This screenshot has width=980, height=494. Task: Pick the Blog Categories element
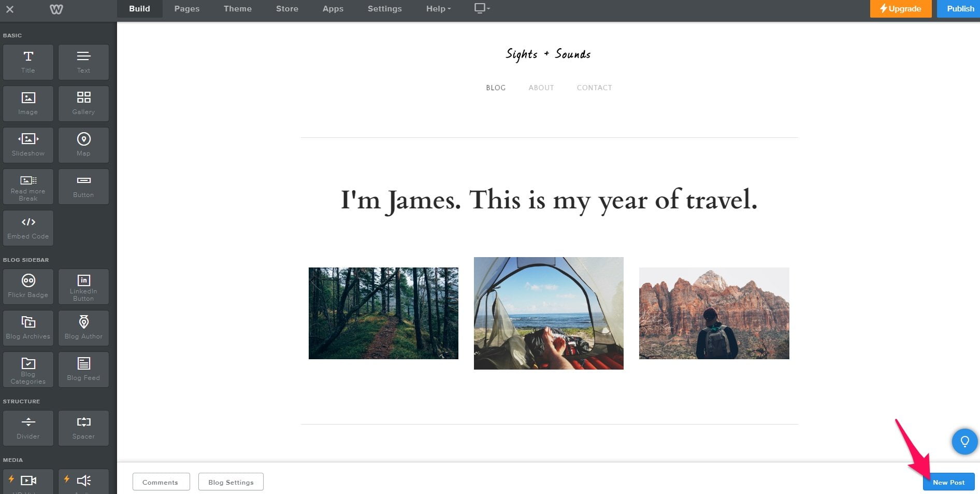point(28,370)
